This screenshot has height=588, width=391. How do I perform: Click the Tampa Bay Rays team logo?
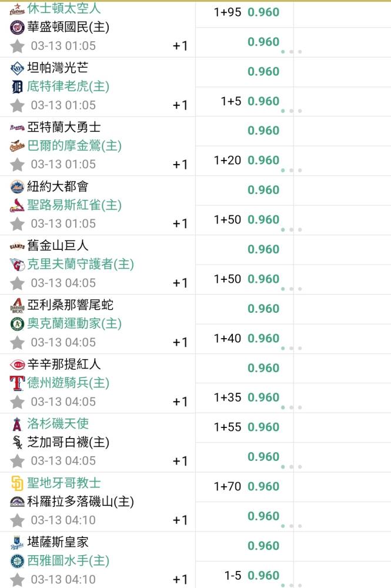click(x=17, y=68)
